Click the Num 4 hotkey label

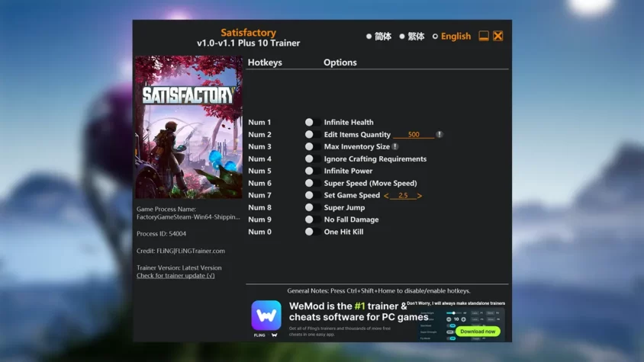point(259,159)
